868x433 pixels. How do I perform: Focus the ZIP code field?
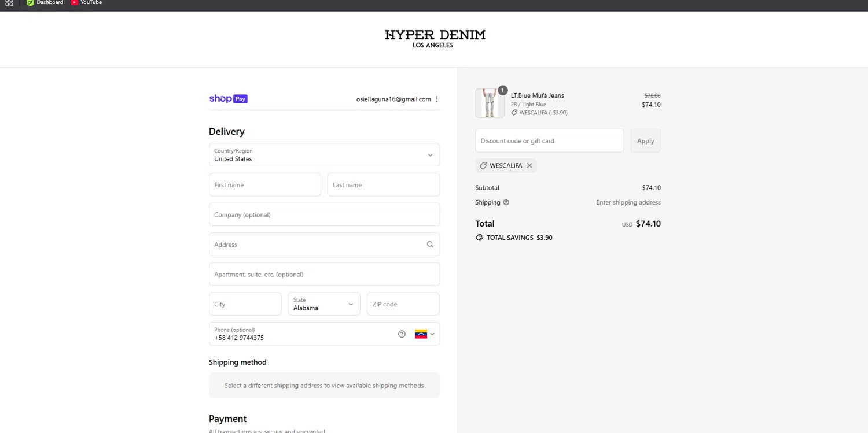pos(403,304)
